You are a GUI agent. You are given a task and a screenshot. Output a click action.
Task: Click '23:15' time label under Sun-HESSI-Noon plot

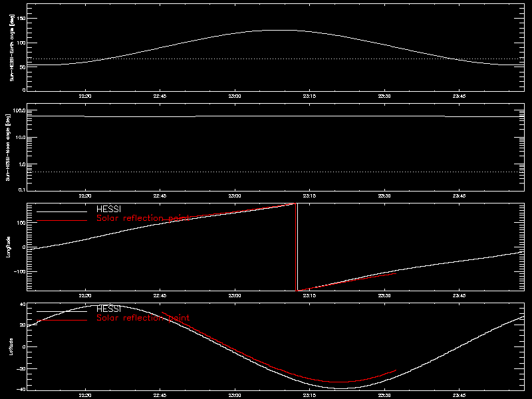click(x=309, y=196)
